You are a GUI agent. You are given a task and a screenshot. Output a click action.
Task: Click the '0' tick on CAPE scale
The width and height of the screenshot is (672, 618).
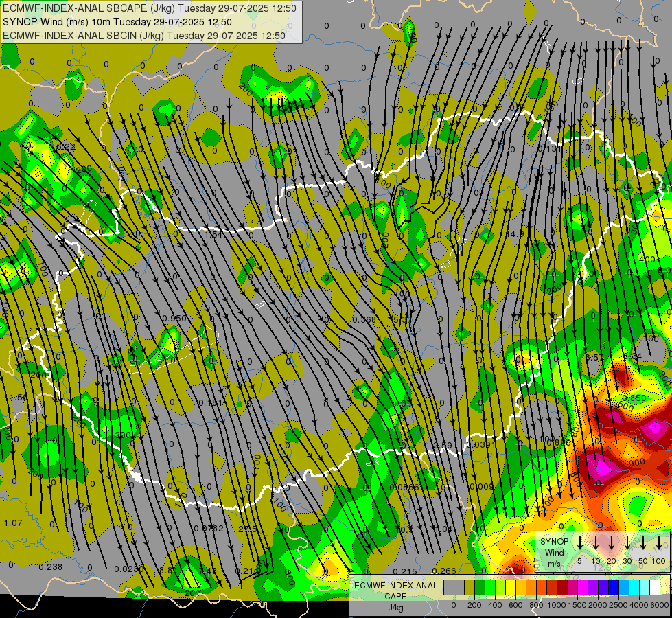tap(454, 605)
